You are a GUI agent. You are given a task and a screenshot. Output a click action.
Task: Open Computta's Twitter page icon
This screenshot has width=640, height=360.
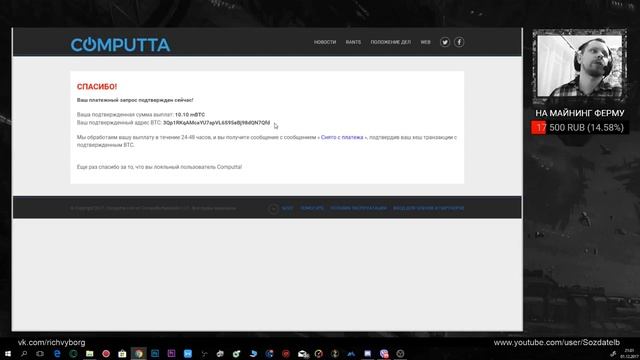pos(445,42)
